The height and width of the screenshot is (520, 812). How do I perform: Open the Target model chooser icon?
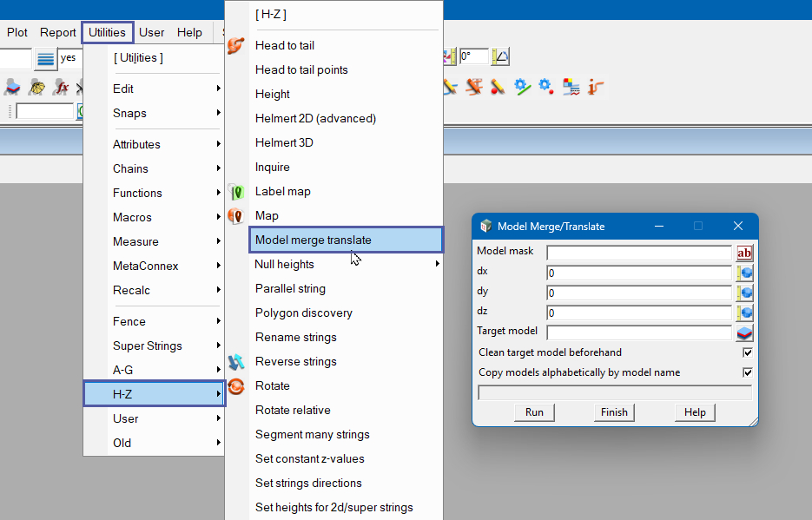(x=744, y=332)
